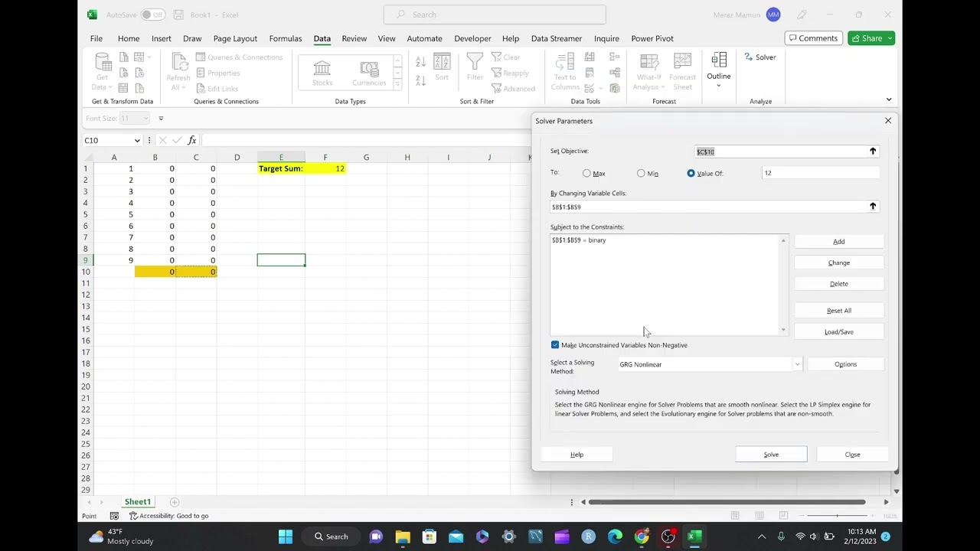Toggle the AutoSave switch
Screen dimensions: 980x551
pos(153,15)
